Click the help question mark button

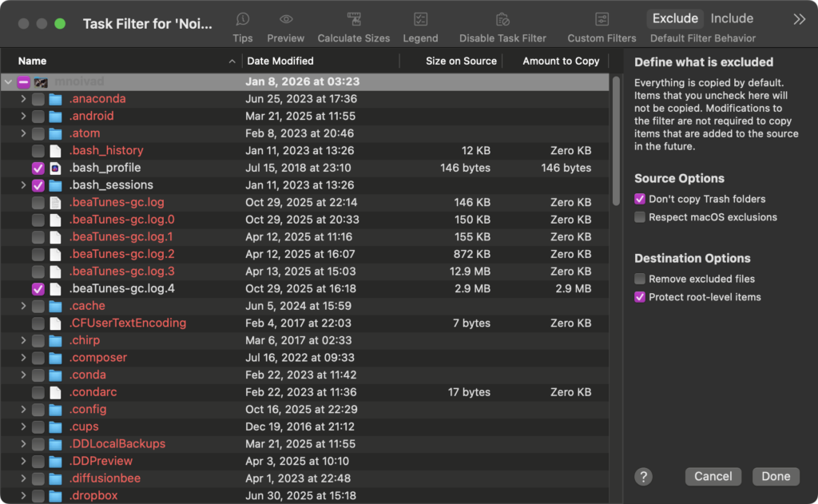(643, 477)
